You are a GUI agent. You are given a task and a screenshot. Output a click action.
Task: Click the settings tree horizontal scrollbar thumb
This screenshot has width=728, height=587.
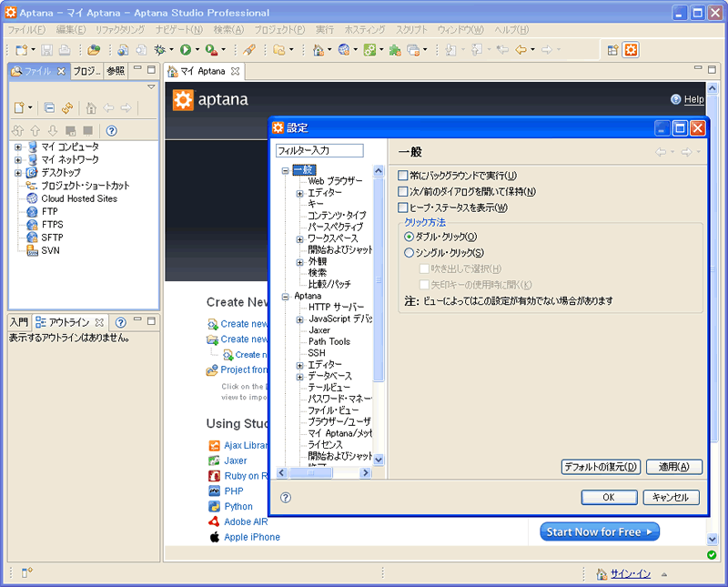tap(310, 472)
